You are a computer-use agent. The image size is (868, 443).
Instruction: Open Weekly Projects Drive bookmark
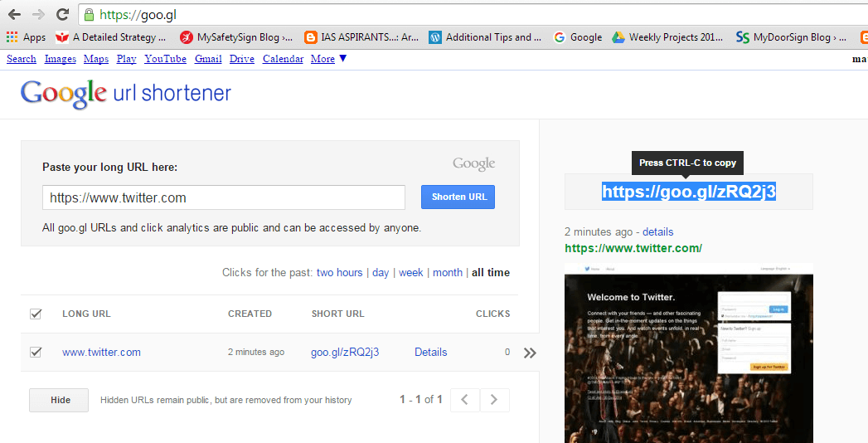pos(667,37)
